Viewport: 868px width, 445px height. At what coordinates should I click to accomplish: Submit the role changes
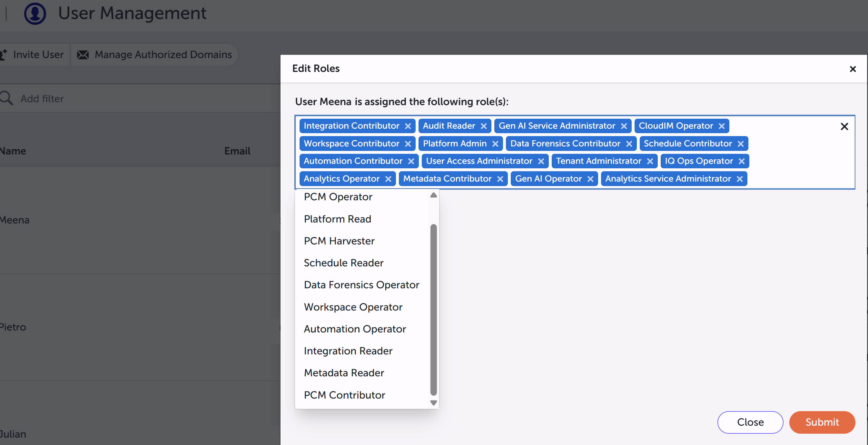click(x=822, y=422)
